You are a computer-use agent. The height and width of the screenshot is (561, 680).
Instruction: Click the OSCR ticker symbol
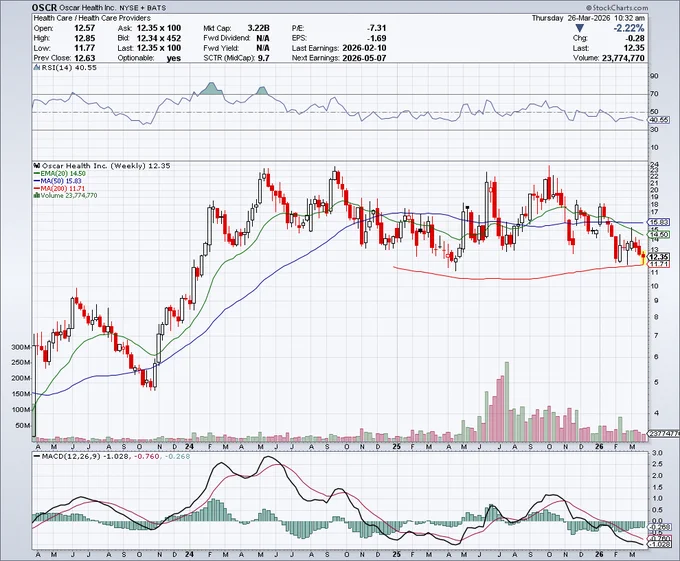pyautogui.click(x=44, y=7)
